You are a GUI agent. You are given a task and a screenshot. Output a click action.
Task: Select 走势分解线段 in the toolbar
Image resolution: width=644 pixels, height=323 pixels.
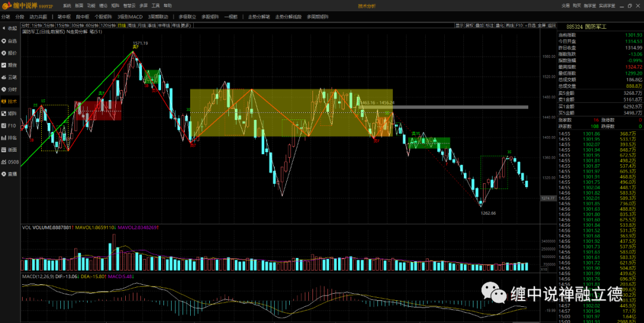coord(289,17)
